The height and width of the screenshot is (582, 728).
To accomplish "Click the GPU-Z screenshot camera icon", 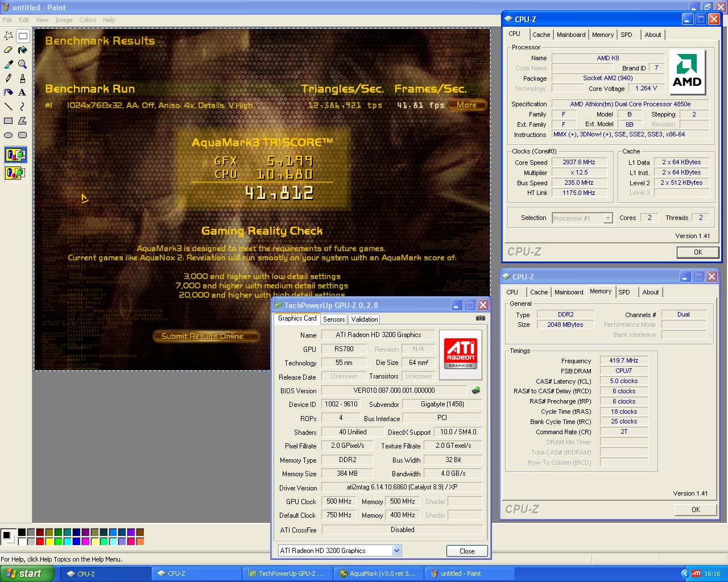I will 481,318.
